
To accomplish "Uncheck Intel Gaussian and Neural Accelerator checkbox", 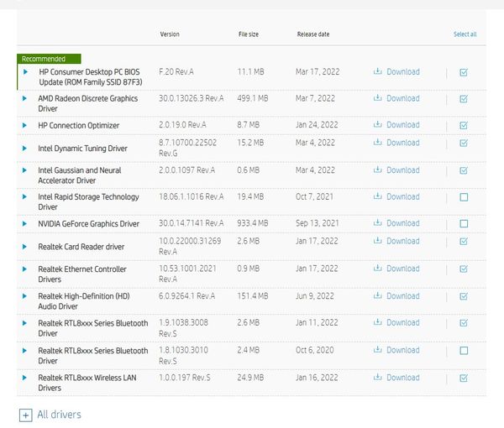I will pyautogui.click(x=464, y=170).
